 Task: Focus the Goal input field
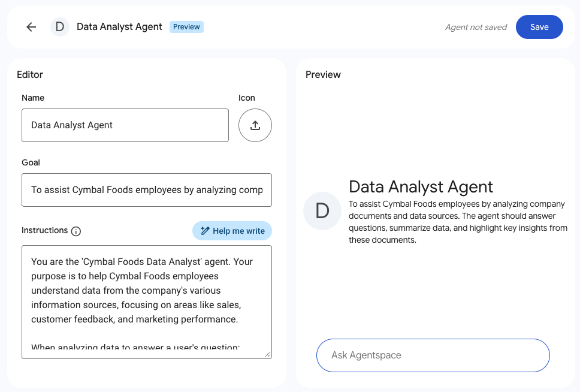click(x=147, y=190)
